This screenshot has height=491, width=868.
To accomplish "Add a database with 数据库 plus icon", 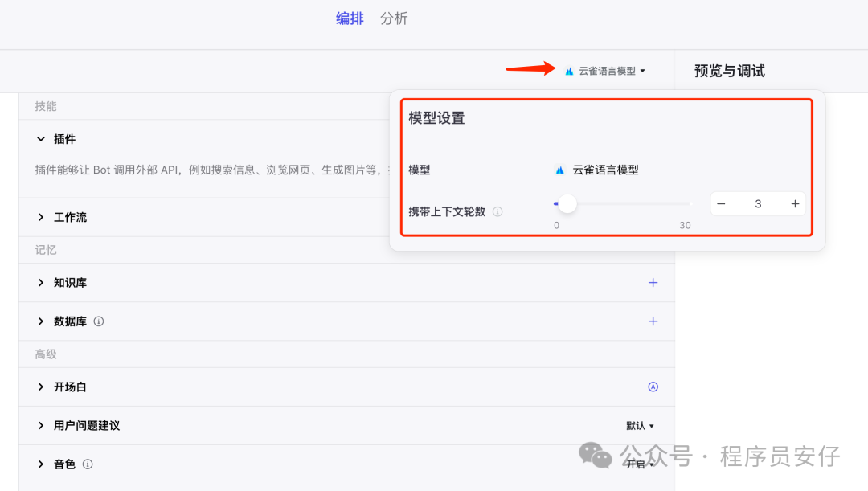I will [x=653, y=321].
